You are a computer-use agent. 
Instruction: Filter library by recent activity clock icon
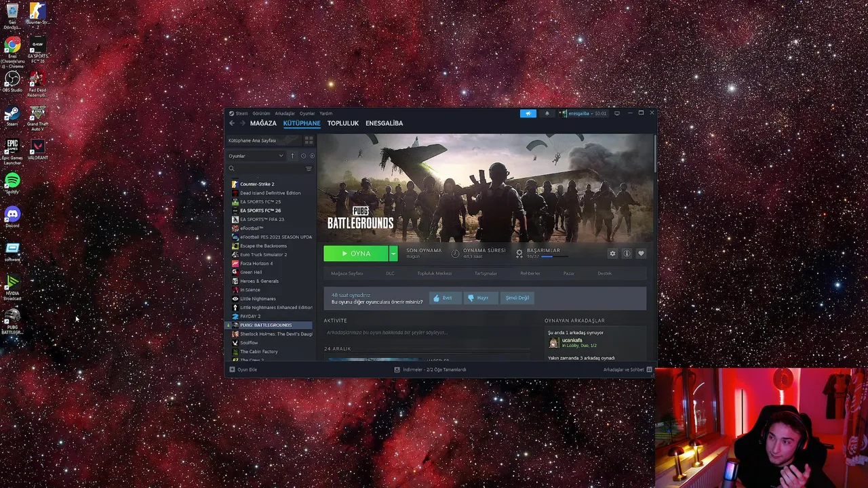click(303, 156)
